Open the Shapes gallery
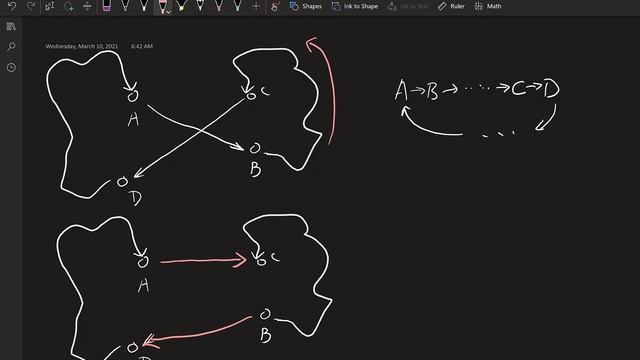The height and width of the screenshot is (360, 640). point(306,6)
